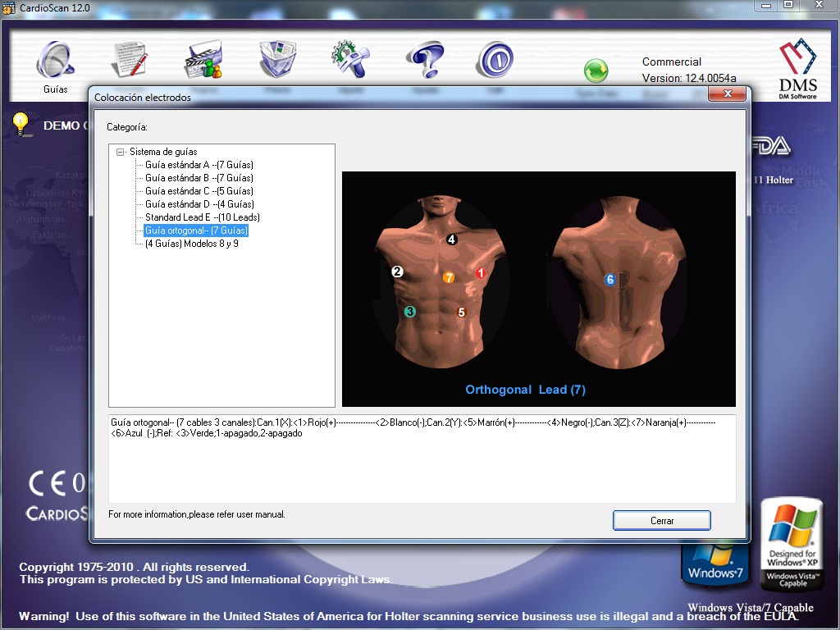Screen dimensions: 840x630
Task: Minimize the CardioScan 12.0 window
Action: point(767,6)
